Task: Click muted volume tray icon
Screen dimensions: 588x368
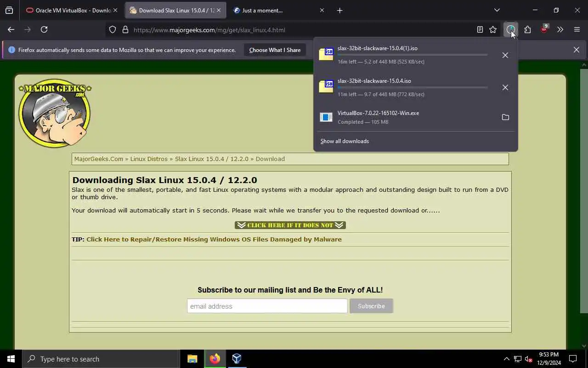Action: click(529, 359)
